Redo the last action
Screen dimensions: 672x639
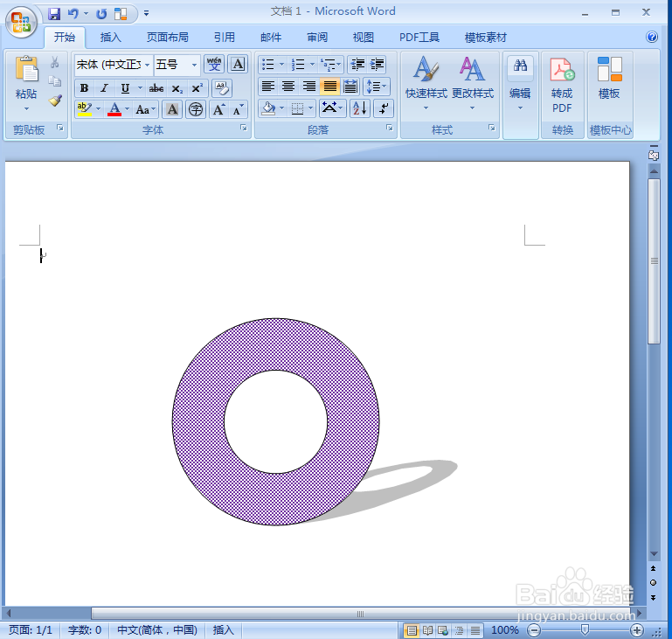[x=101, y=14]
